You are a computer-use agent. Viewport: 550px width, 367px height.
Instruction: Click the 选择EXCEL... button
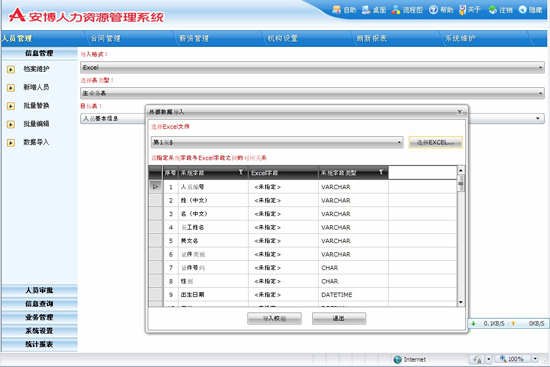[435, 142]
